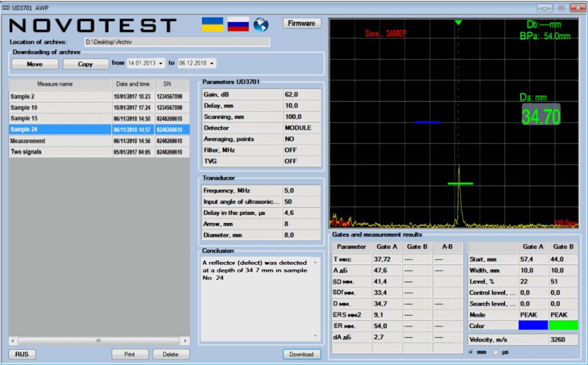This screenshot has height=365, width=588.
Task: Open the 'to' date dropdown
Action: [212, 63]
